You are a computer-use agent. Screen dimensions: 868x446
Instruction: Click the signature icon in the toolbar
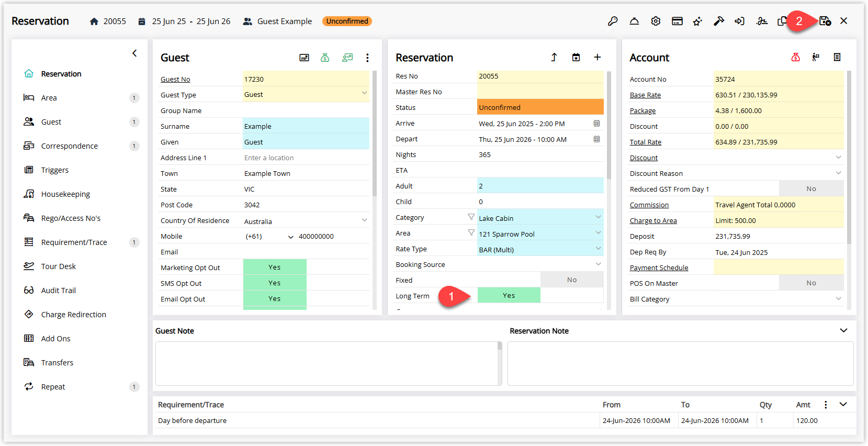[x=762, y=21]
